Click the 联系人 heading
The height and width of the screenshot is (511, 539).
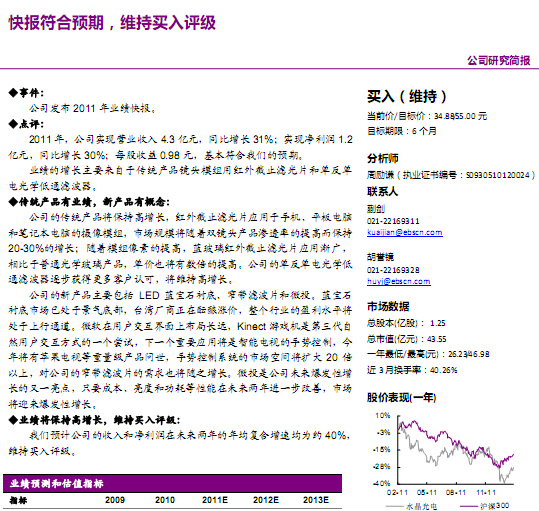point(382,191)
